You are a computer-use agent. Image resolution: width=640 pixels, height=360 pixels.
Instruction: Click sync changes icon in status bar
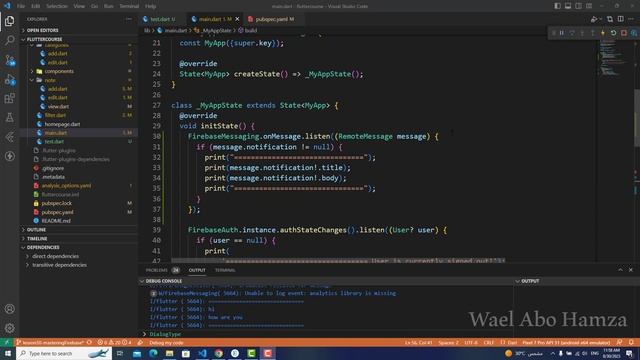[x=89, y=342]
